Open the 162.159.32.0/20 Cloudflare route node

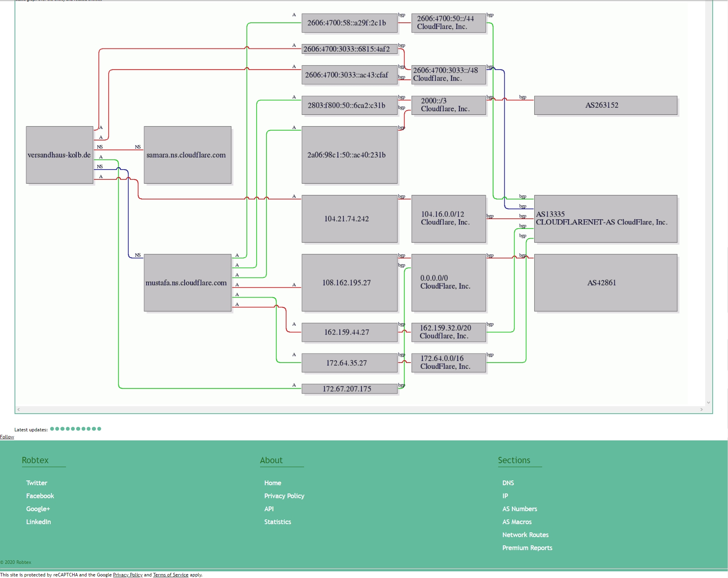(x=449, y=332)
